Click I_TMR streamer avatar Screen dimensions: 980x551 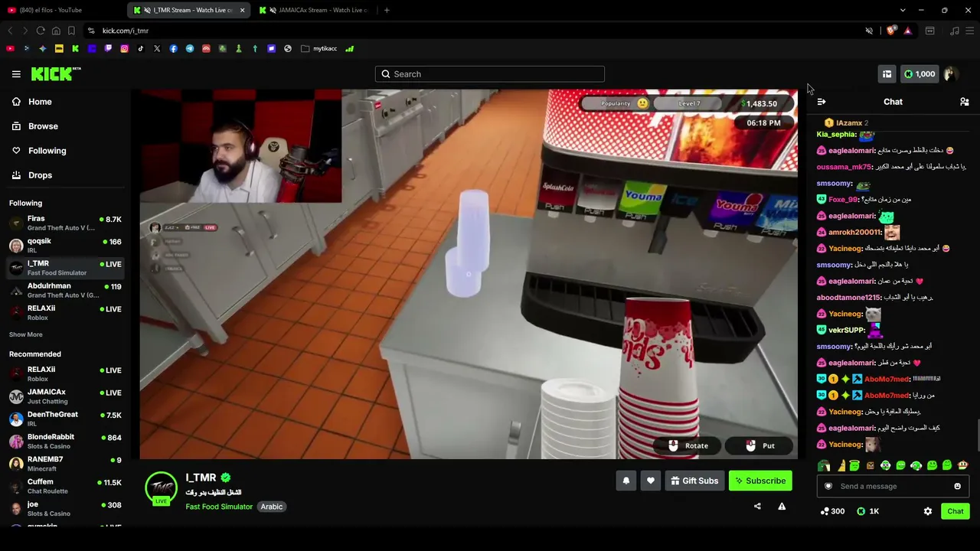[x=161, y=487]
